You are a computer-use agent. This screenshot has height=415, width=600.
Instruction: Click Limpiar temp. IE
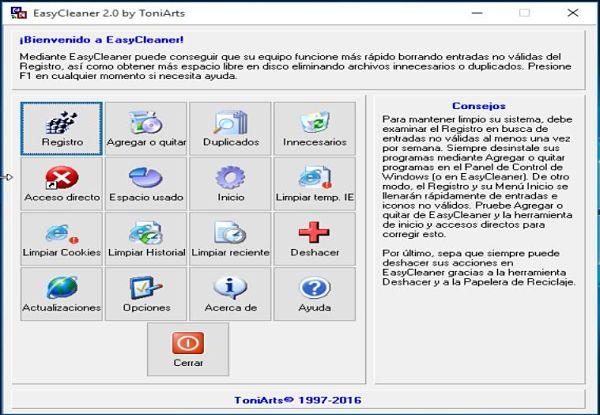315,184
